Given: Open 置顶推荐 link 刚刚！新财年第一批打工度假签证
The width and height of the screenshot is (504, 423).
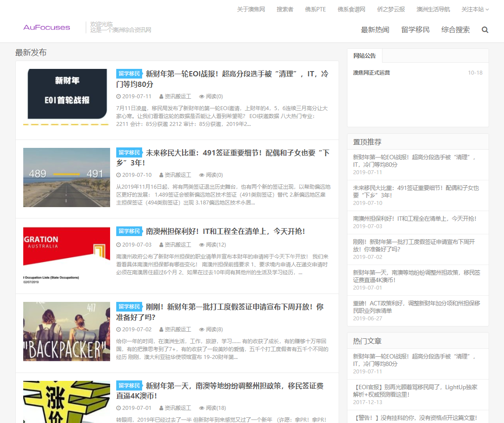Looking at the screenshot, I should point(414,246).
